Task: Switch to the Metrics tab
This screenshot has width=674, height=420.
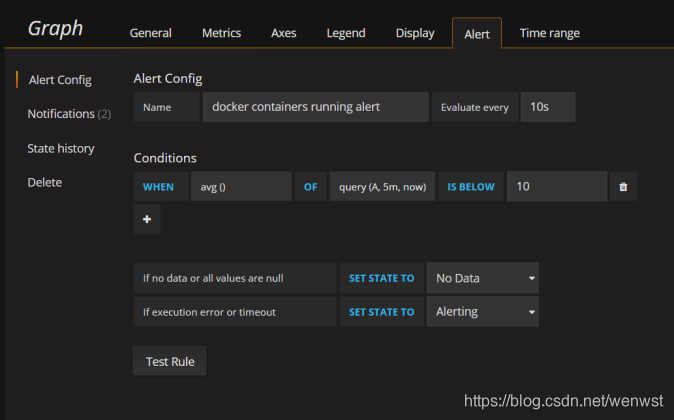Action: pyautogui.click(x=221, y=33)
